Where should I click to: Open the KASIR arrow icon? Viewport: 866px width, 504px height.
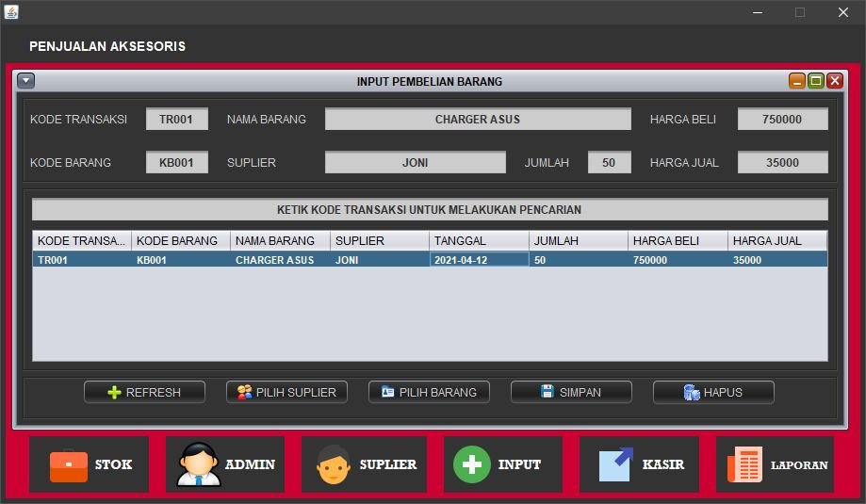coord(616,464)
